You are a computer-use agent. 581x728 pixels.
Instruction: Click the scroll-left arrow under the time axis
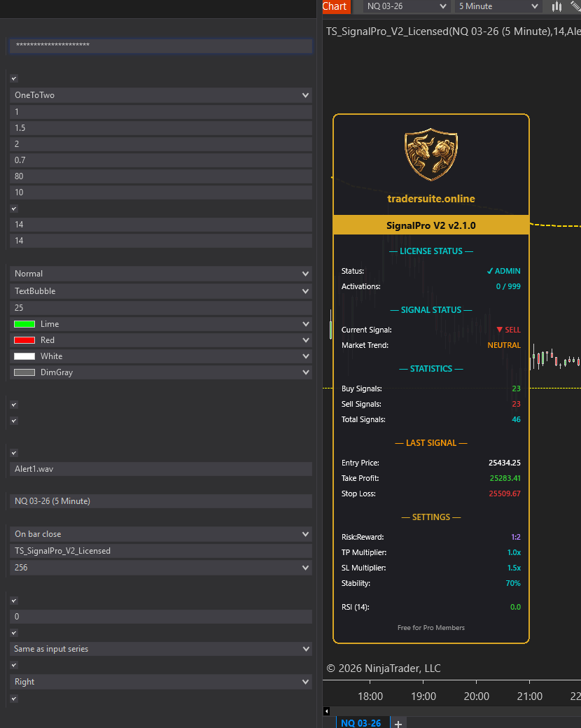326,711
